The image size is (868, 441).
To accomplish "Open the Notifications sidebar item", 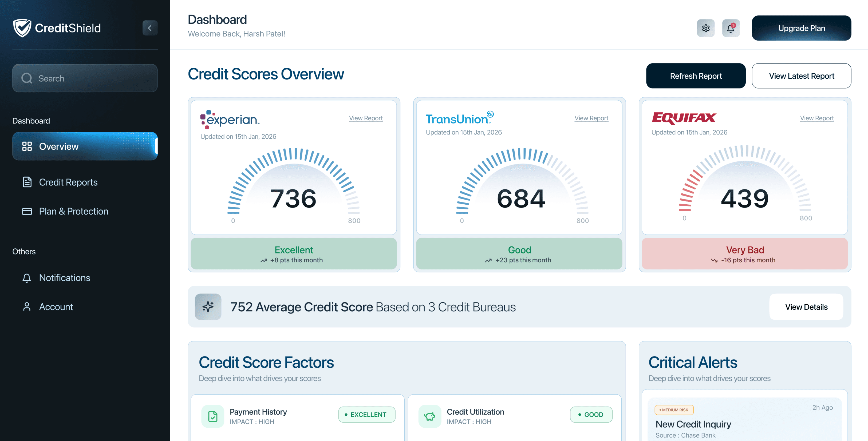I will (x=64, y=278).
